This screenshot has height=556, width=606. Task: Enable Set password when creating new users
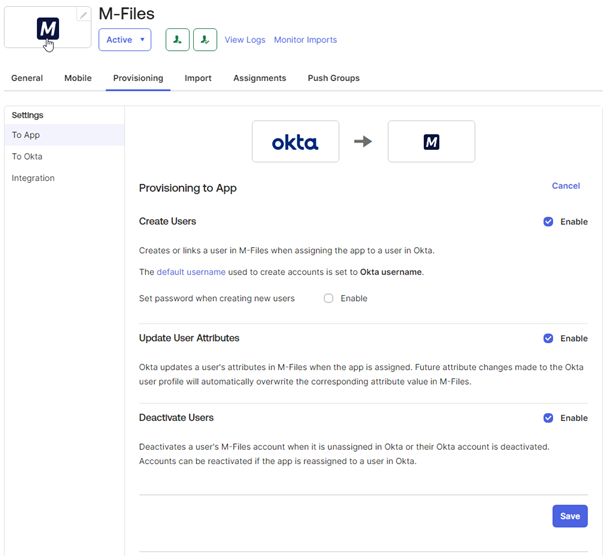click(329, 298)
